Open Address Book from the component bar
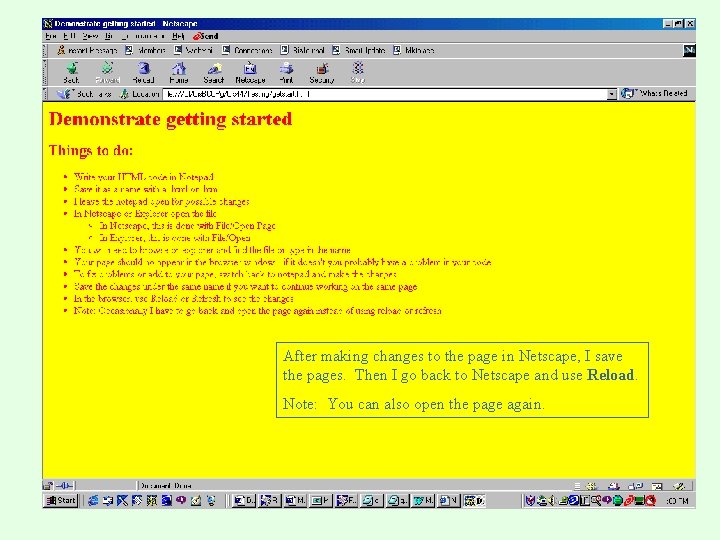 [657, 486]
